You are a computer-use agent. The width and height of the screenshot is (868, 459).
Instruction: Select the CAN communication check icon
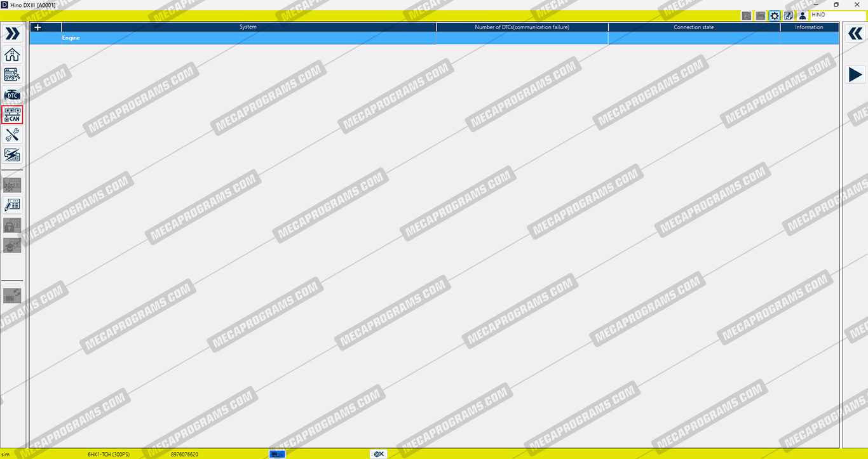click(12, 115)
